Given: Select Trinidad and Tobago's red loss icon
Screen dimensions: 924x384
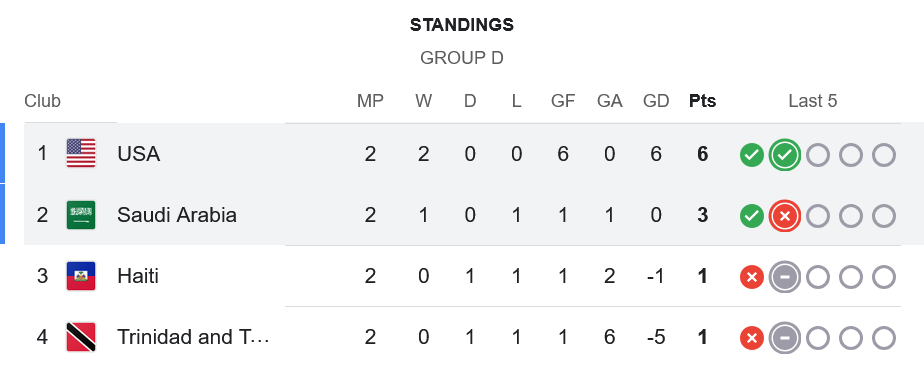Looking at the screenshot, I should point(751,339).
